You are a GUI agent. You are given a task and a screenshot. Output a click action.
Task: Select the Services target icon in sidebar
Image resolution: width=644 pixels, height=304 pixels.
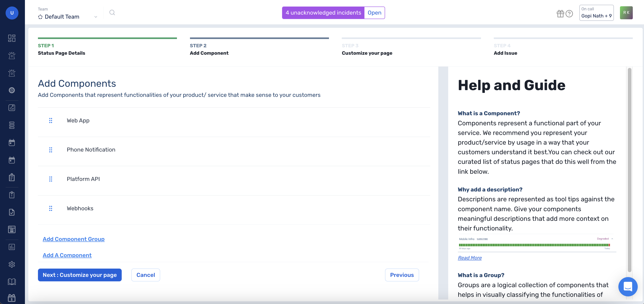[12, 90]
